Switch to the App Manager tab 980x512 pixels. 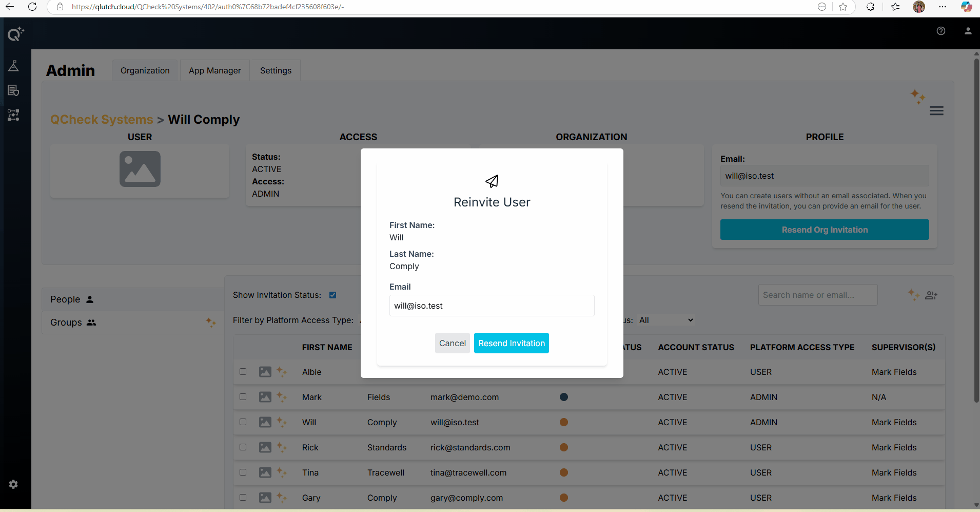[214, 71]
